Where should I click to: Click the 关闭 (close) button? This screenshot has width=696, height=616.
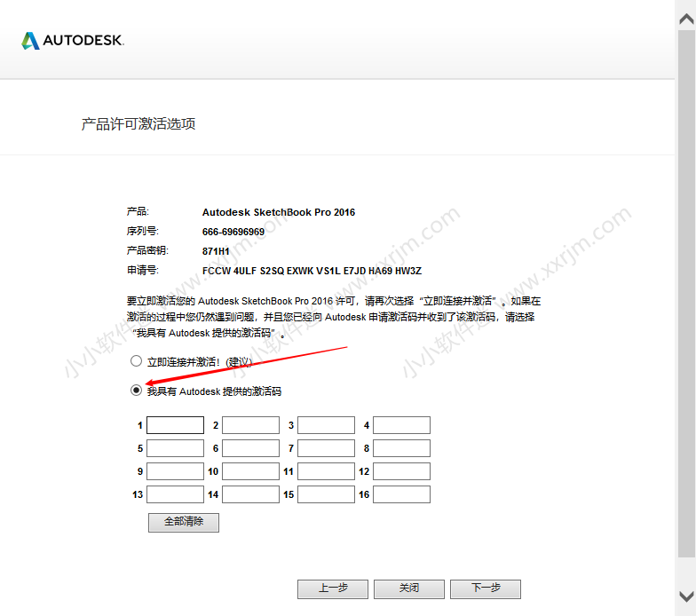pyautogui.click(x=409, y=589)
